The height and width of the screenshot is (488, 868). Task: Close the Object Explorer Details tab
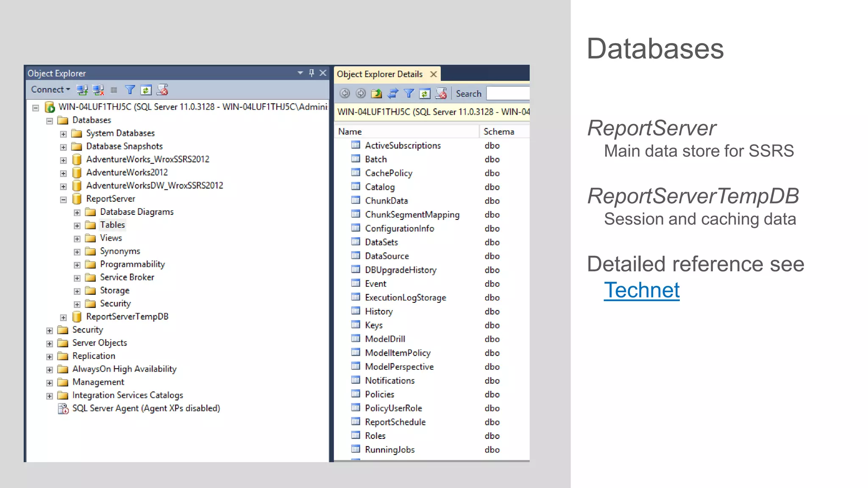coord(433,74)
